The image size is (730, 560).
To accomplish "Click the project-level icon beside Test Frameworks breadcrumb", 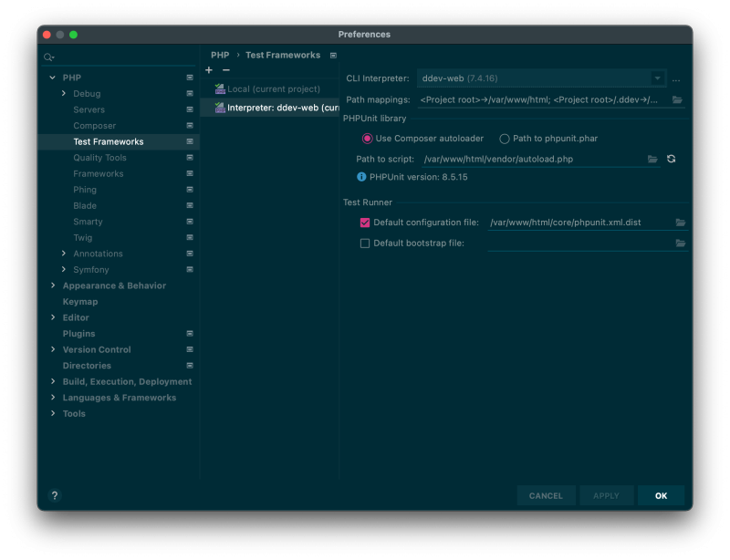I will click(333, 56).
